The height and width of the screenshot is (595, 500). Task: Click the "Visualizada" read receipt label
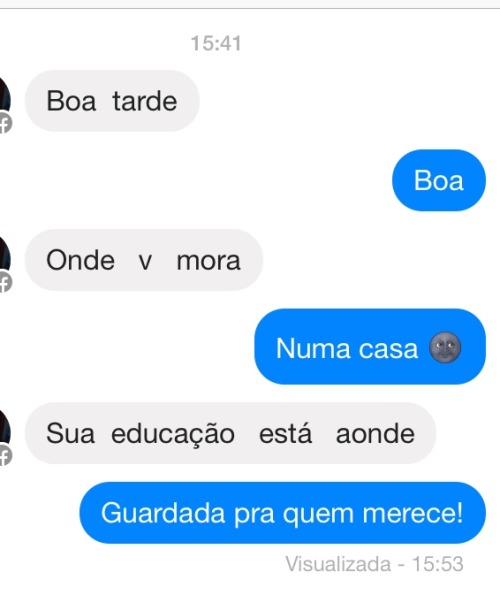click(338, 564)
